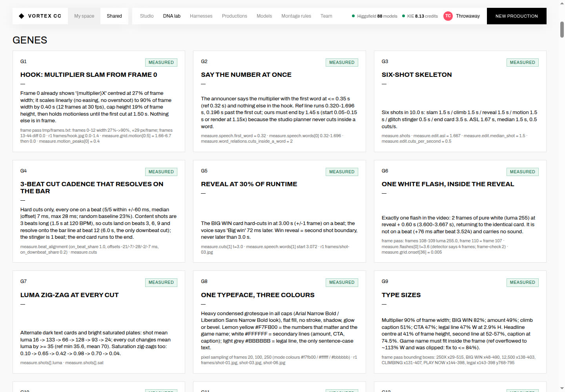Switch to My space tab

pos(84,16)
